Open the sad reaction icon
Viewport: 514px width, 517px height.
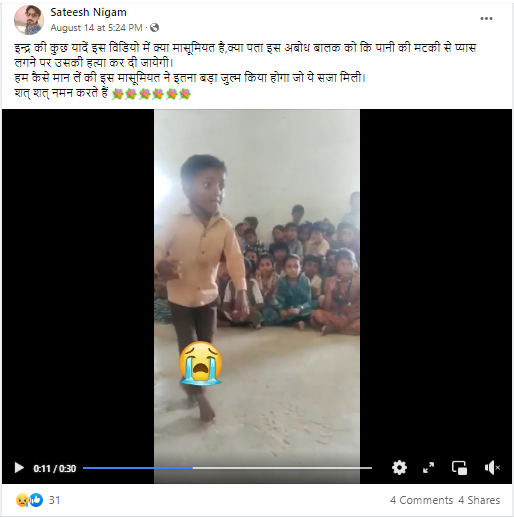click(x=22, y=500)
